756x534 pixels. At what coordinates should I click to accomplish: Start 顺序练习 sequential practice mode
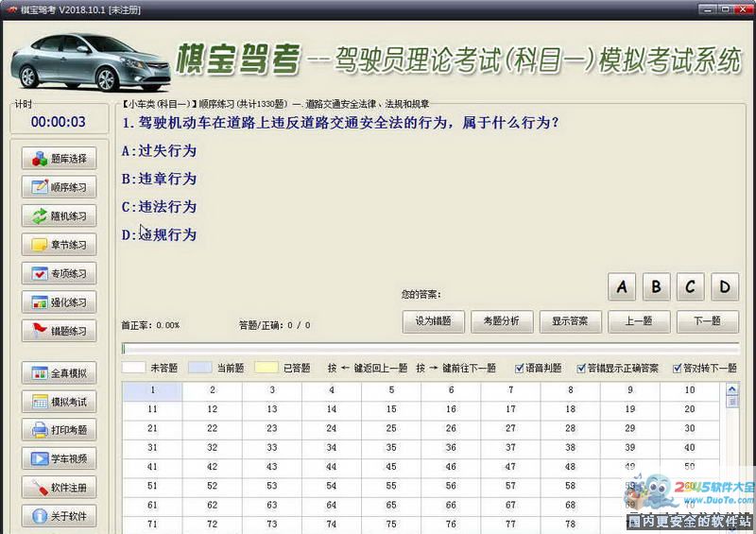(59, 187)
